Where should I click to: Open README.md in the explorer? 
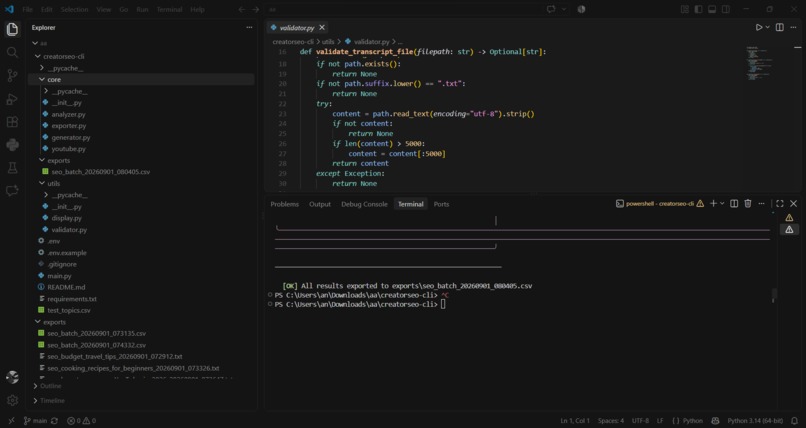pos(66,287)
